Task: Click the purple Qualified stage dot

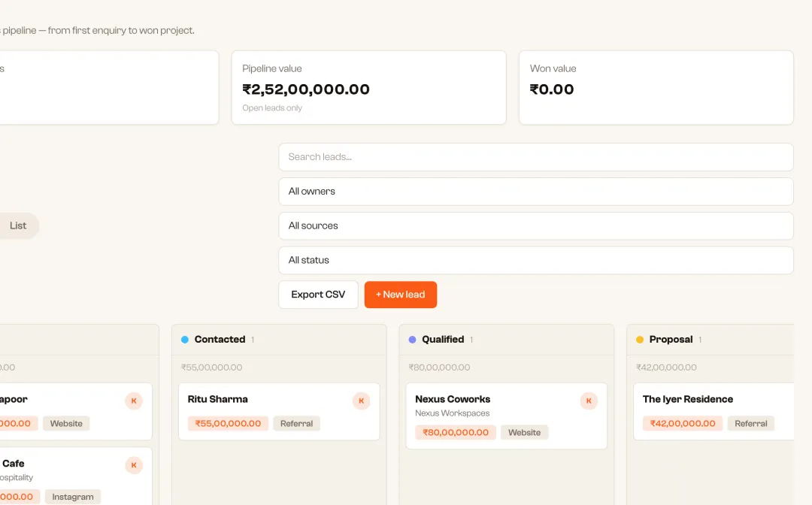Action: click(x=412, y=340)
